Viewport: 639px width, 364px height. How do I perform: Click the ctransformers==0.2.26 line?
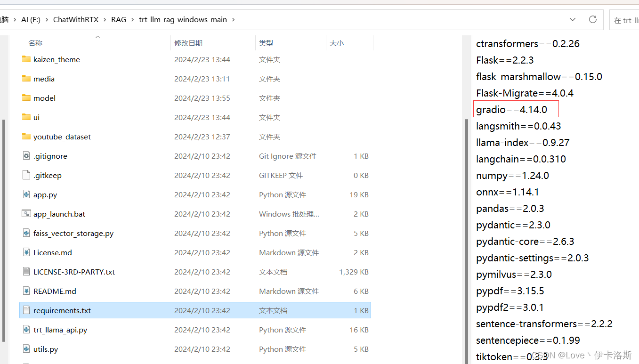point(528,44)
